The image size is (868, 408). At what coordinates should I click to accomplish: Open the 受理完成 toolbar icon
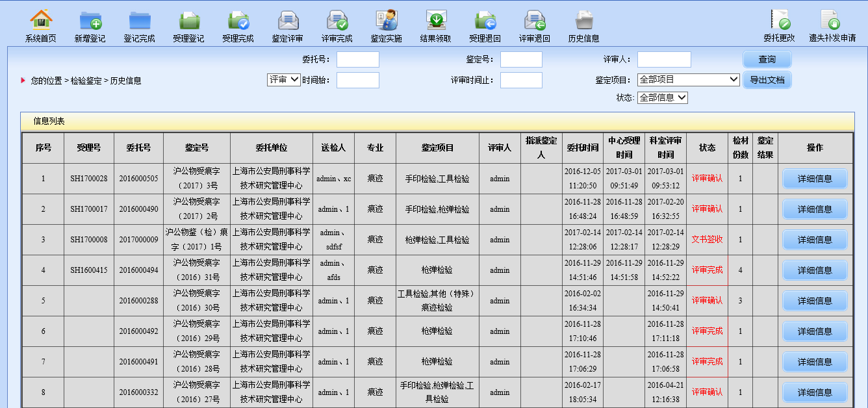[x=238, y=26]
